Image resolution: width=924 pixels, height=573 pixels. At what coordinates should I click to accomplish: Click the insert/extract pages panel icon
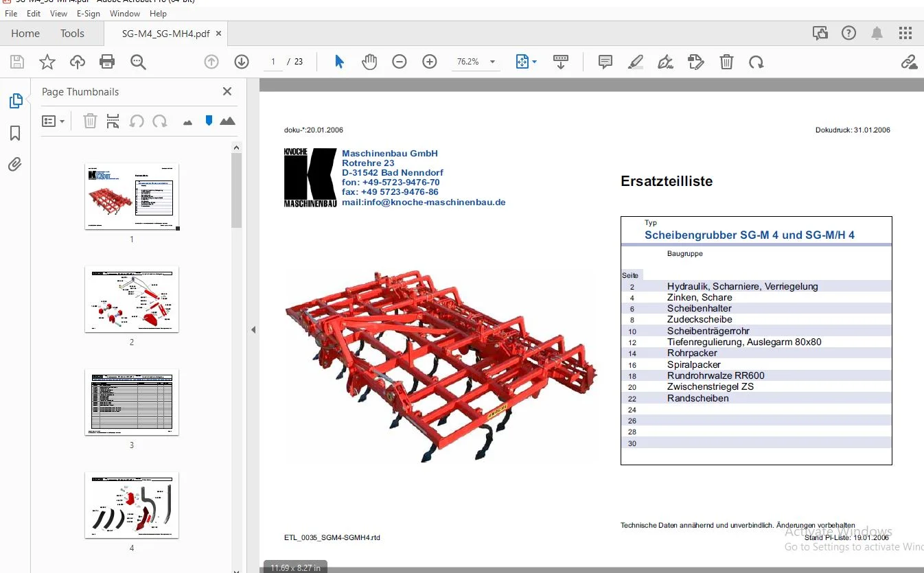(x=113, y=121)
